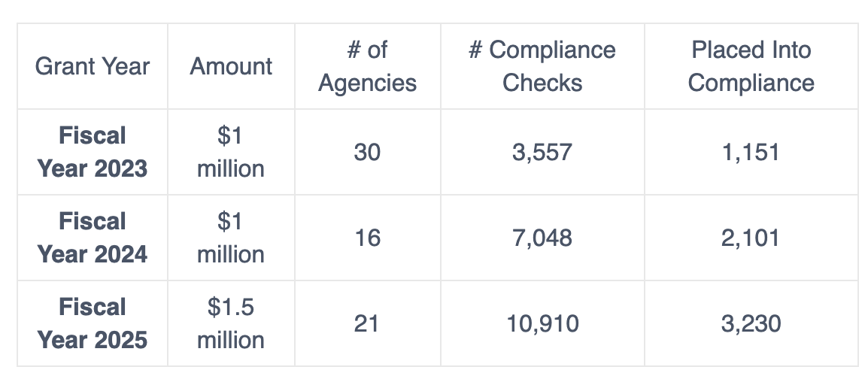Image resolution: width=868 pixels, height=379 pixels.
Task: Click the Grant Year column header
Action: click(x=93, y=66)
